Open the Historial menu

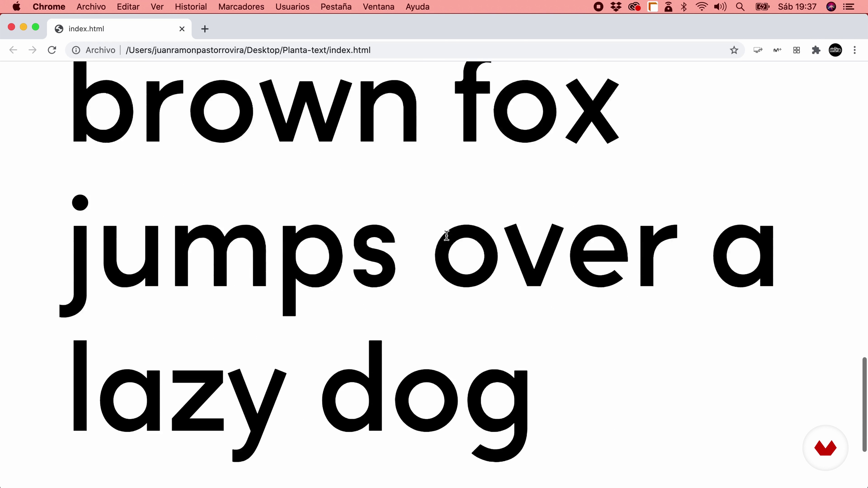click(191, 7)
